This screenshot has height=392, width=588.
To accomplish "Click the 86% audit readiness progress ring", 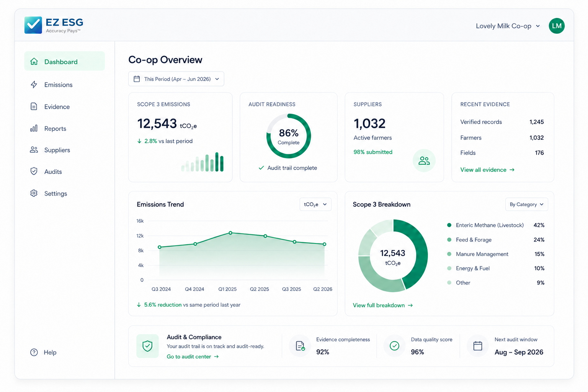I will coord(289,136).
